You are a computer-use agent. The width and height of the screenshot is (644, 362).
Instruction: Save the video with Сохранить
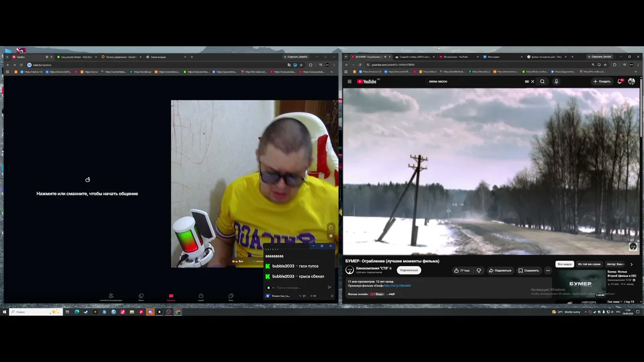pos(529,270)
